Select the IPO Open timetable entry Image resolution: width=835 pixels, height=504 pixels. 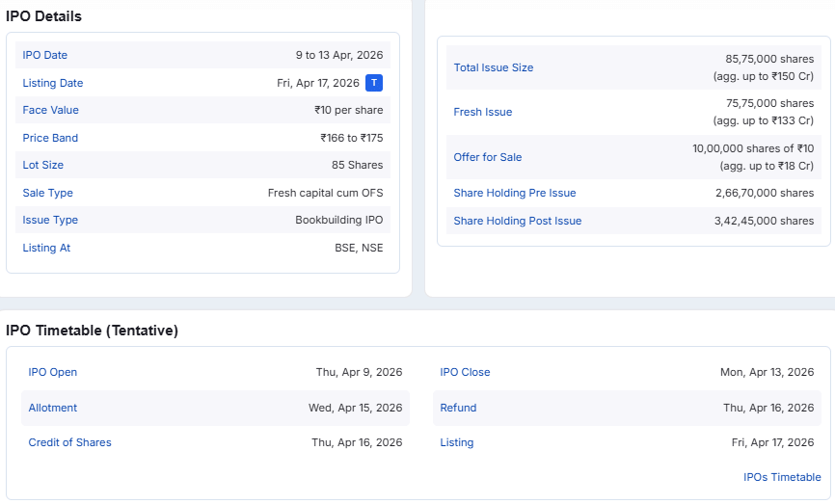(x=53, y=372)
